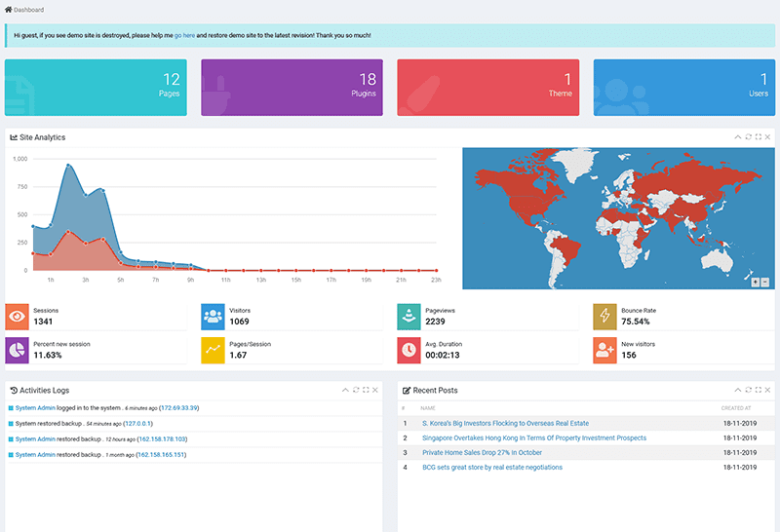Click the Bounce Rate lightning icon
Viewport: 780px width, 532px height.
click(604, 316)
